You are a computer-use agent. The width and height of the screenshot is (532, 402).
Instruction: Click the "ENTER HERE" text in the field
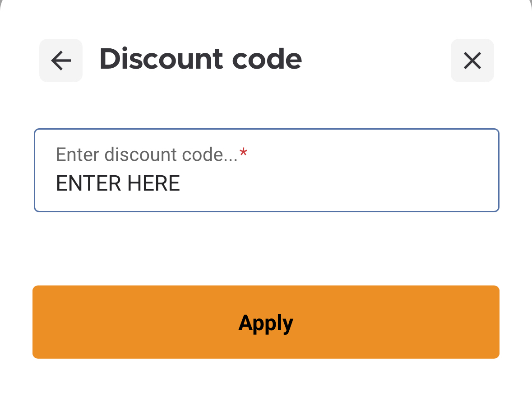tap(118, 183)
